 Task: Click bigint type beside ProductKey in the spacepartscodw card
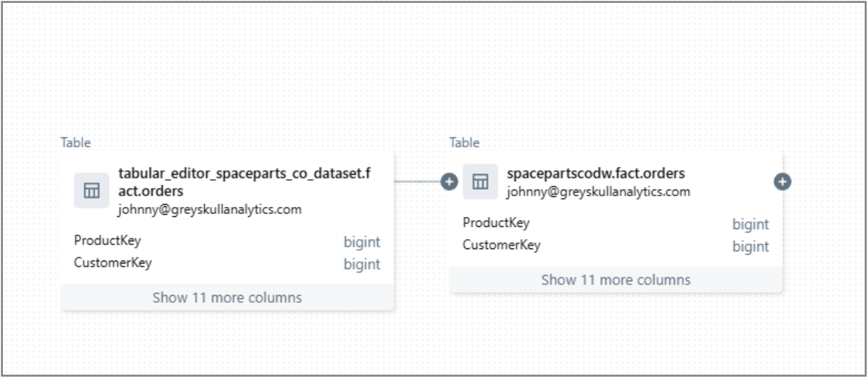pyautogui.click(x=751, y=225)
